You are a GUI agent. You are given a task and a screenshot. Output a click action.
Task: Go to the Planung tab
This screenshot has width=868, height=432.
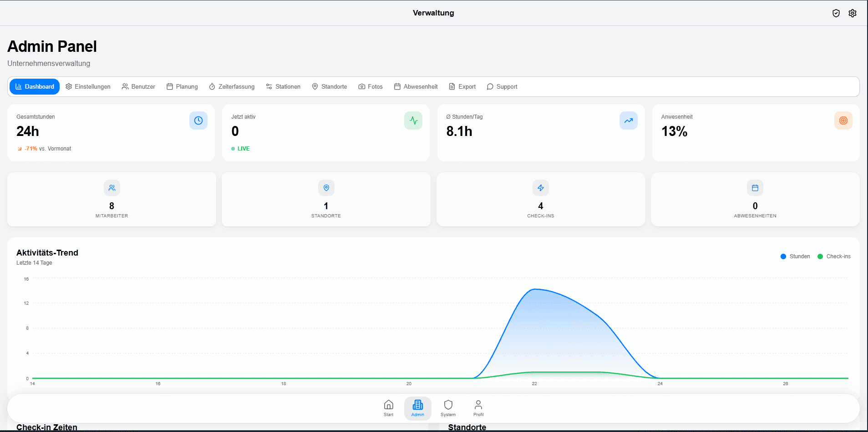point(182,86)
